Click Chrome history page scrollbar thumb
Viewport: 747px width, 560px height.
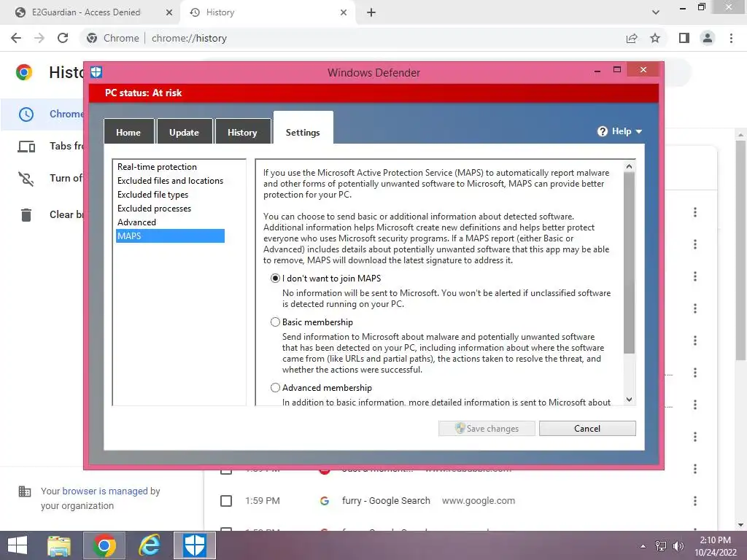point(740,250)
